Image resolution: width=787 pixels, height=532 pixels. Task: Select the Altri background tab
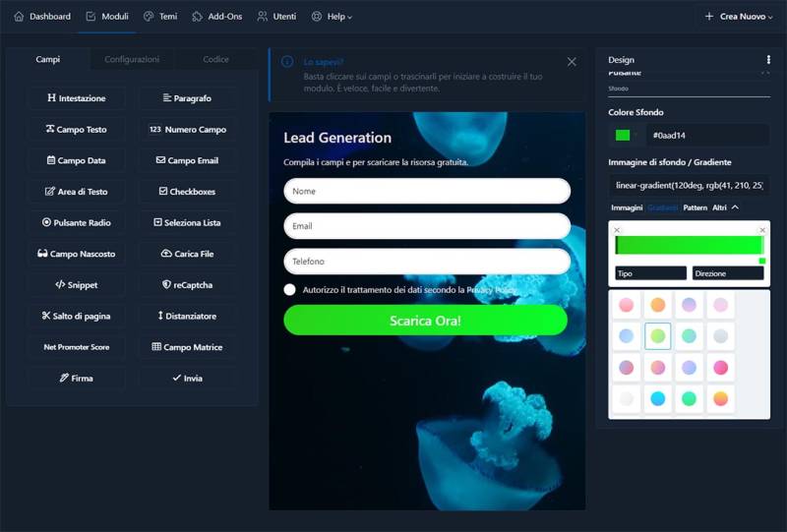(719, 207)
